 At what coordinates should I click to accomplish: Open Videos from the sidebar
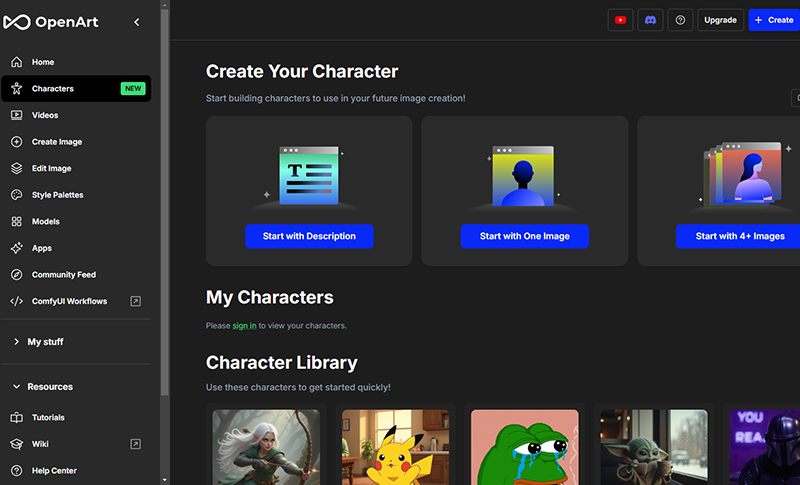76,115
